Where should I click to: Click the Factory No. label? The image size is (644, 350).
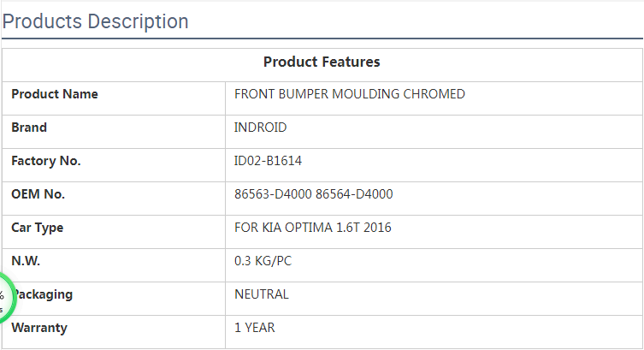tap(46, 161)
